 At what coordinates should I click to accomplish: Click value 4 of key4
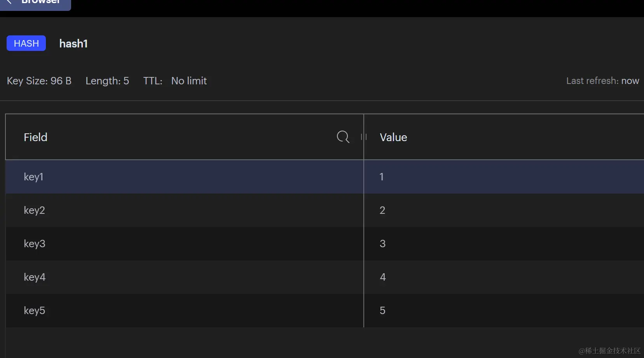pyautogui.click(x=382, y=277)
